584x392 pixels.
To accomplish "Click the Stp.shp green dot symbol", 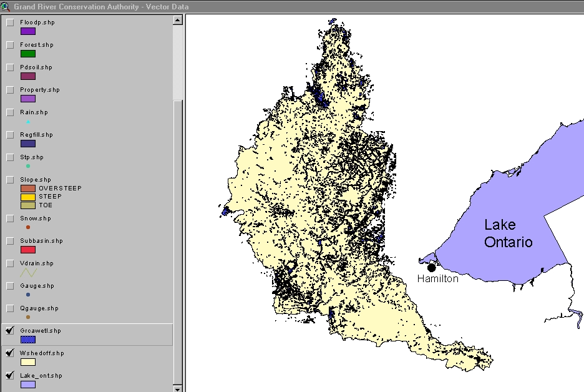I will point(28,166).
